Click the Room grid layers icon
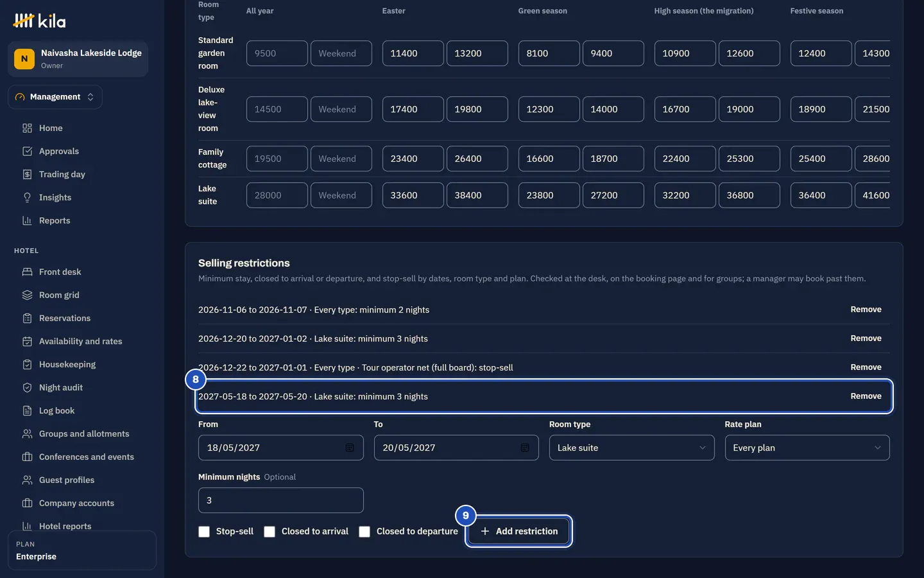 (27, 295)
